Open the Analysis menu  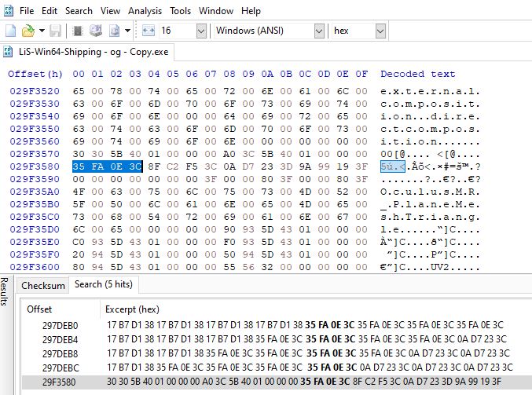[145, 11]
